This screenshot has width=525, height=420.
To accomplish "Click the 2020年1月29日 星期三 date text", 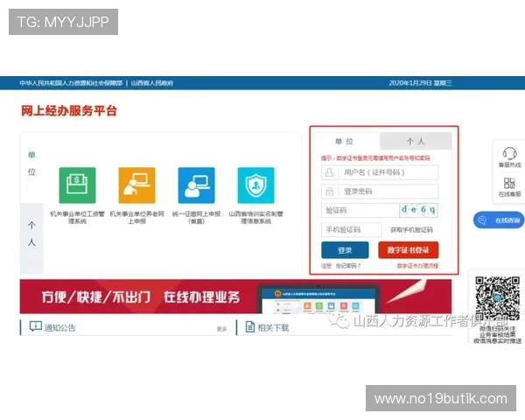I will (420, 83).
